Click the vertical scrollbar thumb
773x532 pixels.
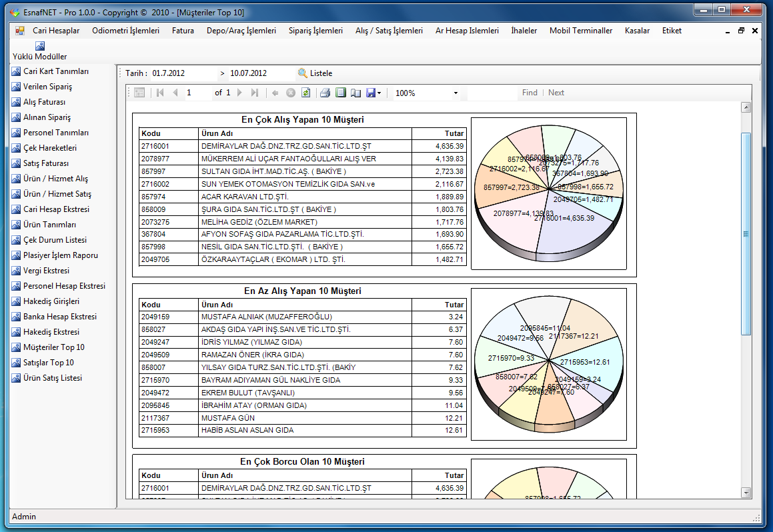[x=746, y=234]
